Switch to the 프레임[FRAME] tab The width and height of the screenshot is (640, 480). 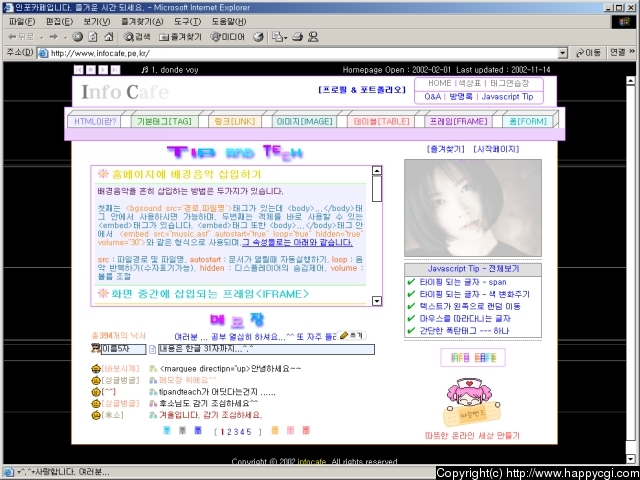pyautogui.click(x=458, y=122)
